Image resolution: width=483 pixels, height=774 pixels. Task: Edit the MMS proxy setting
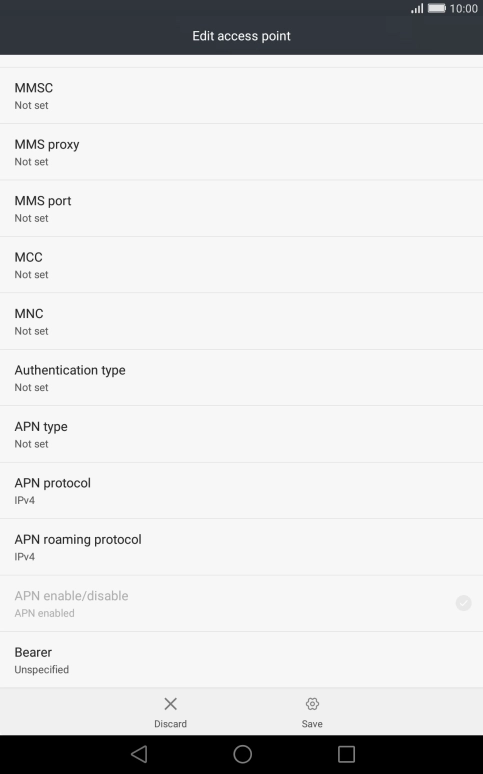[242, 152]
